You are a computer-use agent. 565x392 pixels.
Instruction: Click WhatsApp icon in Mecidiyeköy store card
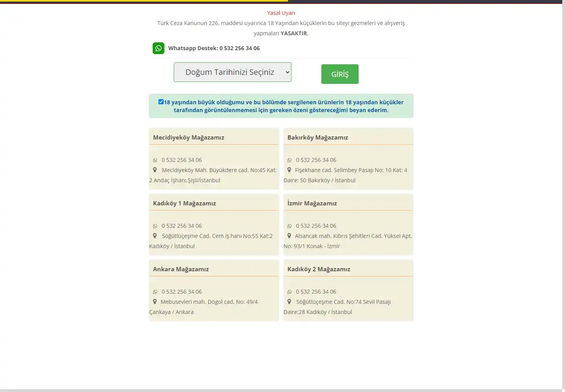pos(155,160)
